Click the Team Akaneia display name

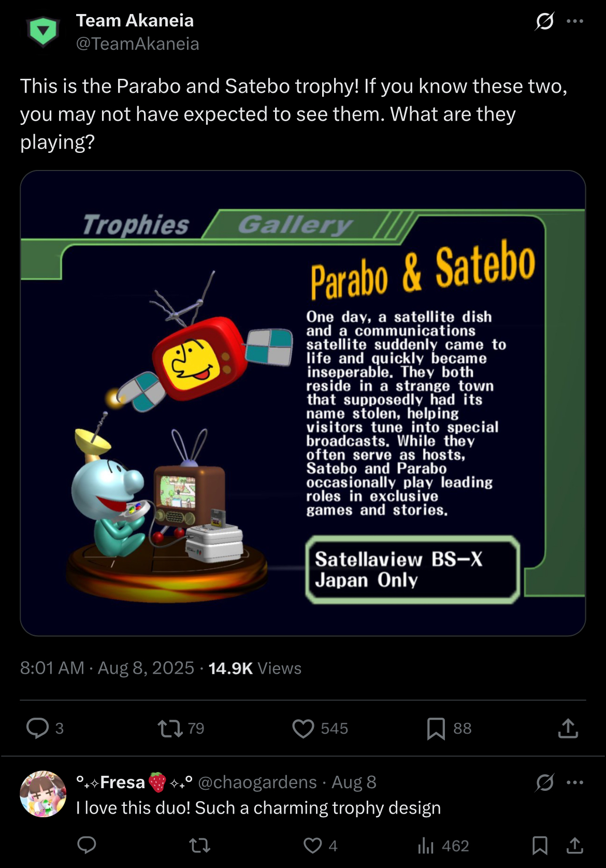click(x=135, y=20)
